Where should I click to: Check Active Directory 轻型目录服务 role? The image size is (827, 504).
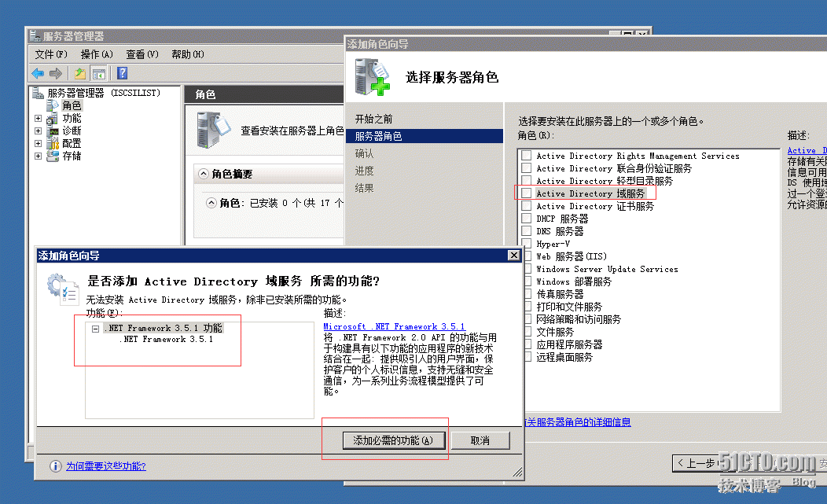527,181
